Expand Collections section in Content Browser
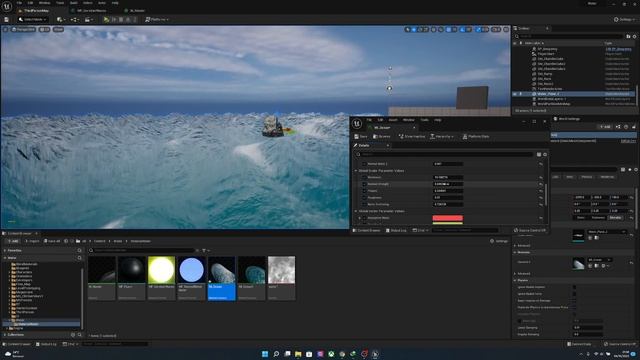Image resolution: width=640 pixels, height=360 pixels. pos(5,335)
